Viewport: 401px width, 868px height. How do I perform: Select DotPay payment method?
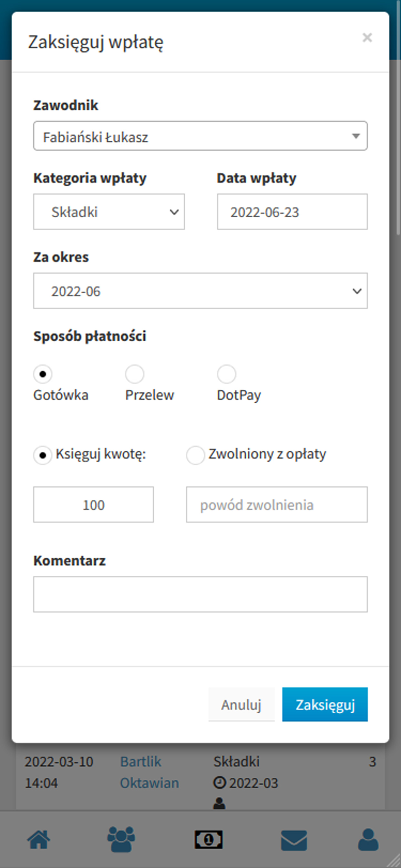(x=226, y=374)
